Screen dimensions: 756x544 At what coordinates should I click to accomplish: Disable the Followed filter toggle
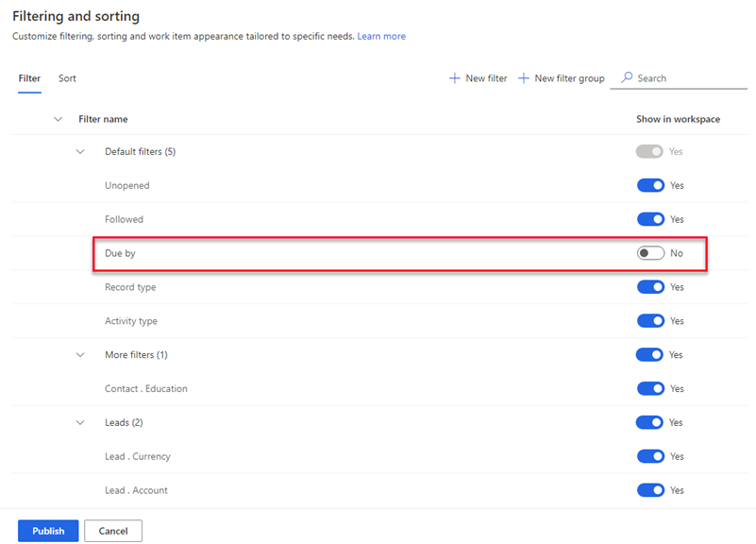(650, 219)
